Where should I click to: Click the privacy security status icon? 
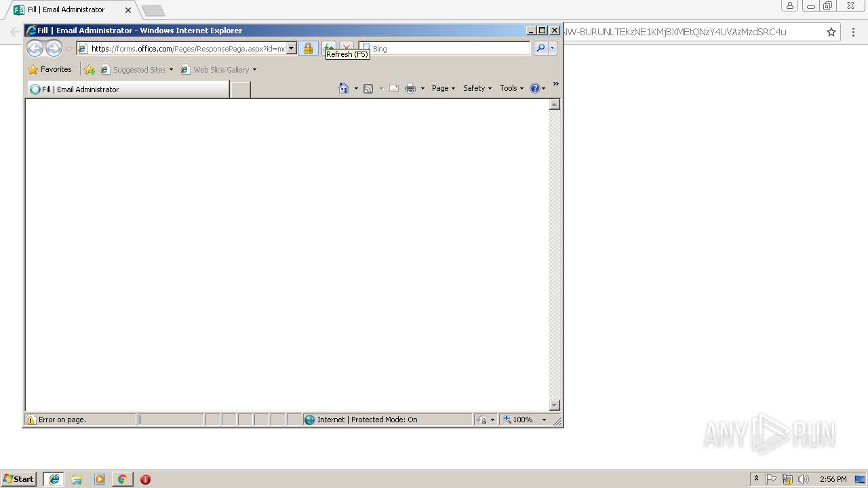click(x=481, y=420)
